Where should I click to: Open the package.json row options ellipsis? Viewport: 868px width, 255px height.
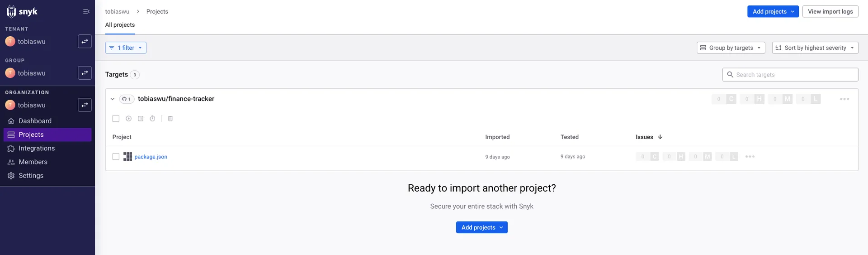tap(750, 157)
